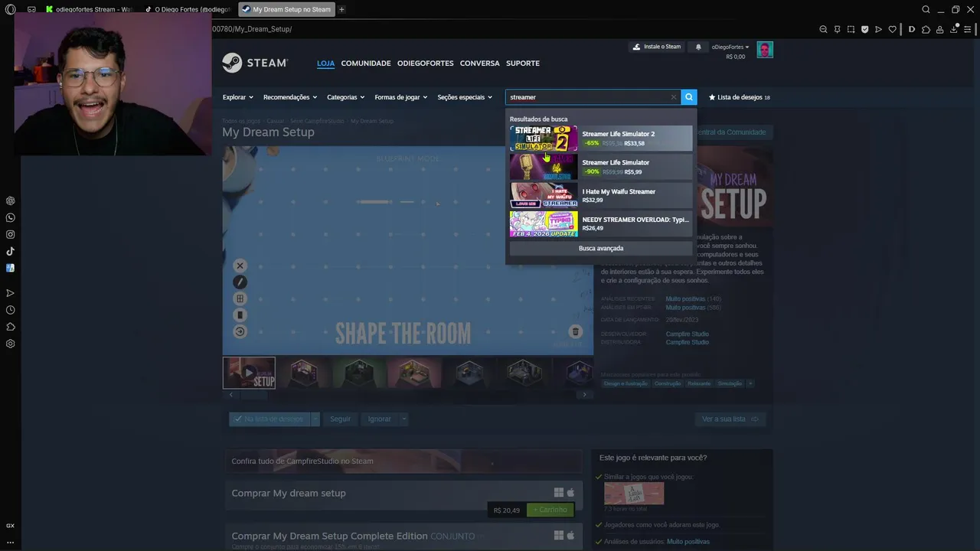This screenshot has height=551, width=980.
Task: Open the sidebar extensions cube icon
Action: [10, 327]
